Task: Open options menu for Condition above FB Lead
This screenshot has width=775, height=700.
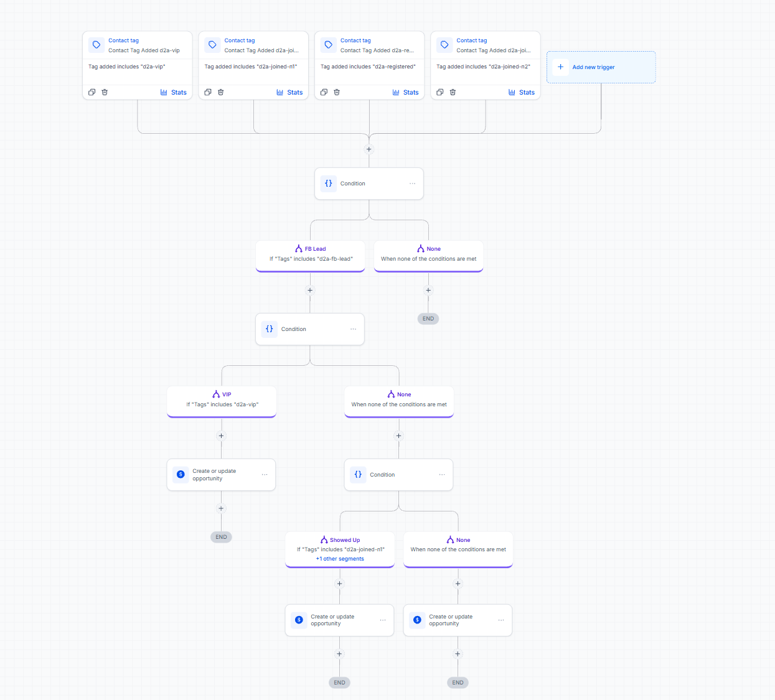Action: coord(412,184)
